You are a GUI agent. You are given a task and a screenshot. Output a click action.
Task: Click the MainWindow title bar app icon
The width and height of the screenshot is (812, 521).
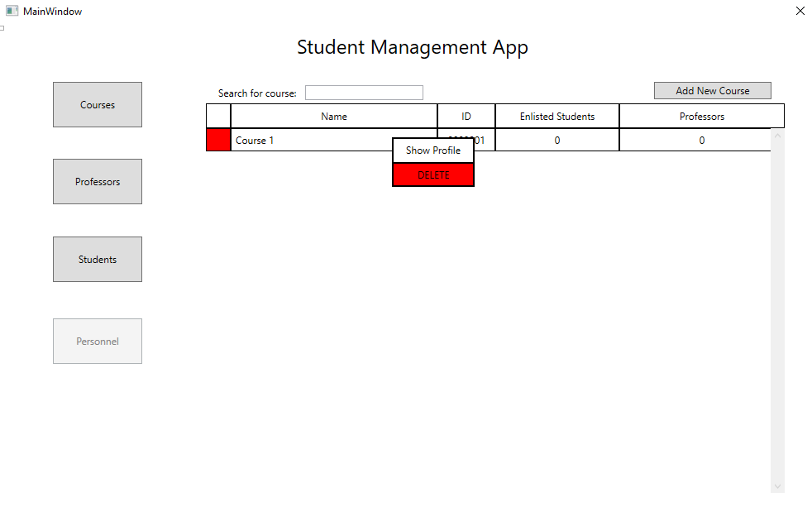click(x=12, y=12)
